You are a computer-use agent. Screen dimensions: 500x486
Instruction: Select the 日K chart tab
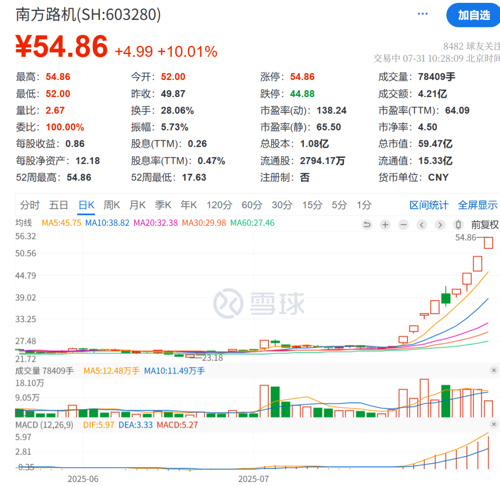(86, 205)
